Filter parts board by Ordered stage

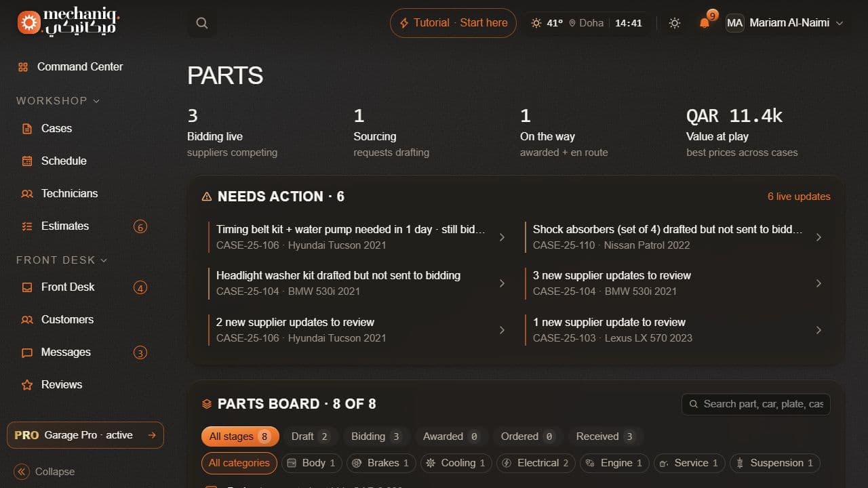528,436
